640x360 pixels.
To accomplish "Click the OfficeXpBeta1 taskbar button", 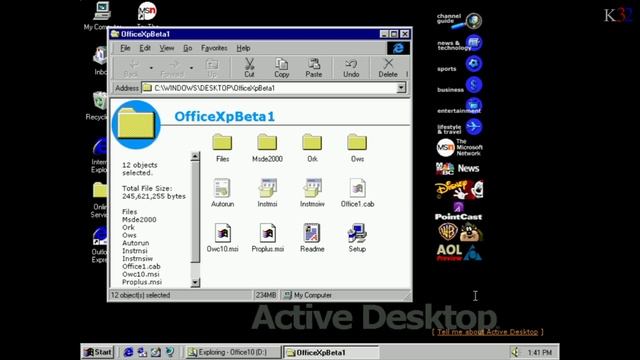I will 331,352.
